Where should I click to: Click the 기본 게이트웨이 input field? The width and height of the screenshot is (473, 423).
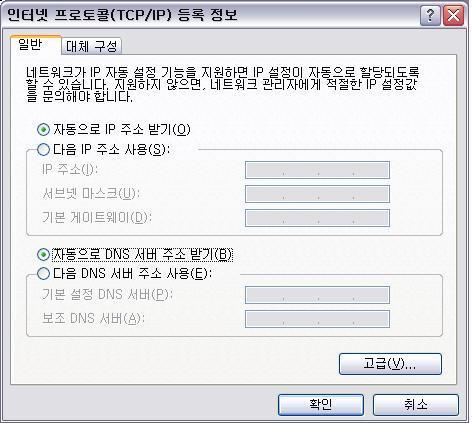317,218
